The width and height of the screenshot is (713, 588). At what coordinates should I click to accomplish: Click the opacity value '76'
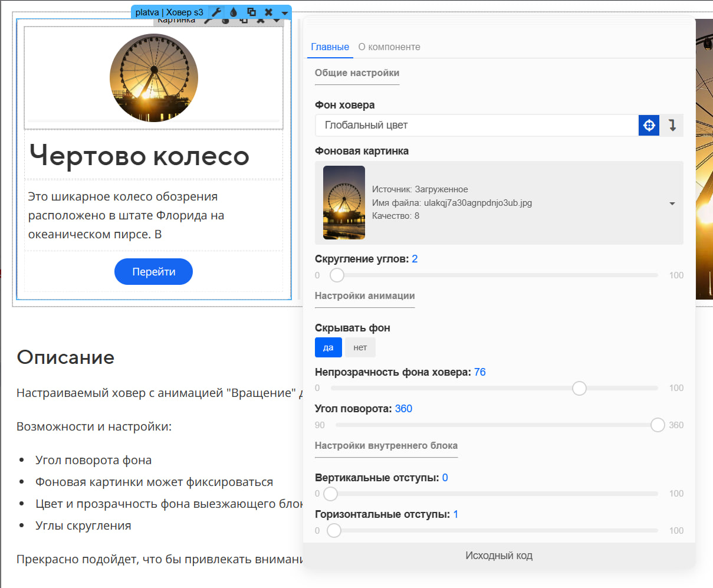tap(480, 372)
